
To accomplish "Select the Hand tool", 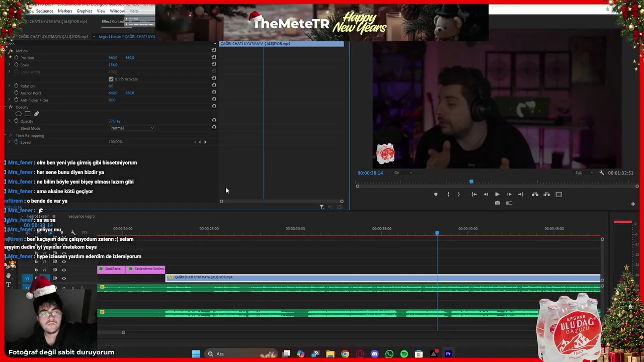I will point(8,276).
